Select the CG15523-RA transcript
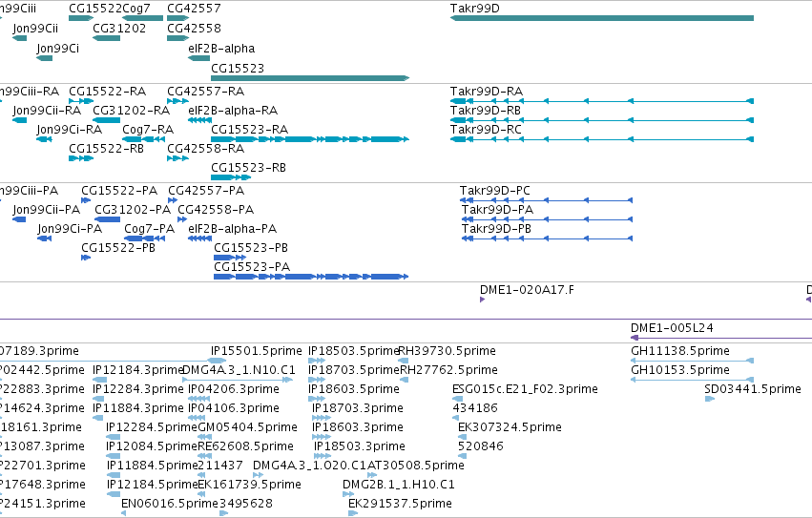This screenshot has width=812, height=518. (x=310, y=139)
